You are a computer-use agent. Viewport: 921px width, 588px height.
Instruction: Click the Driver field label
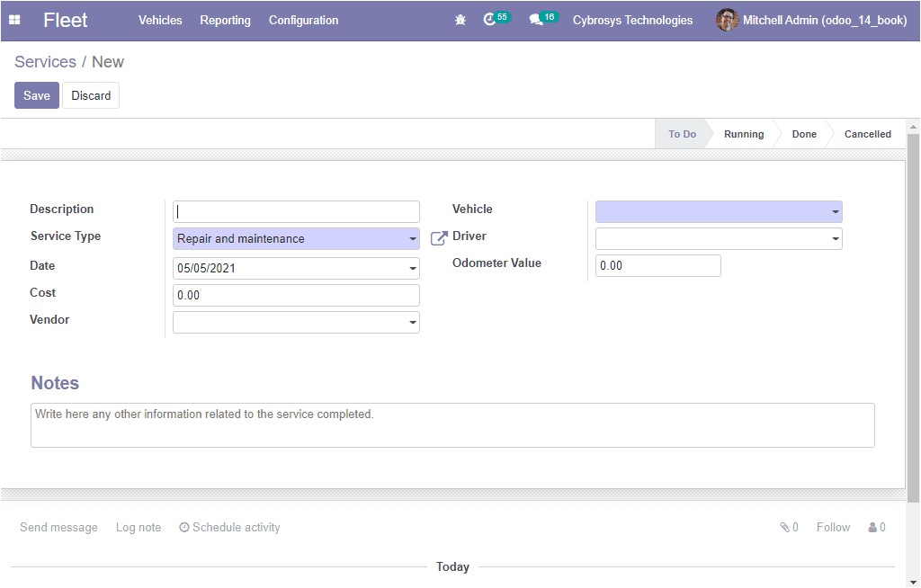tap(469, 236)
